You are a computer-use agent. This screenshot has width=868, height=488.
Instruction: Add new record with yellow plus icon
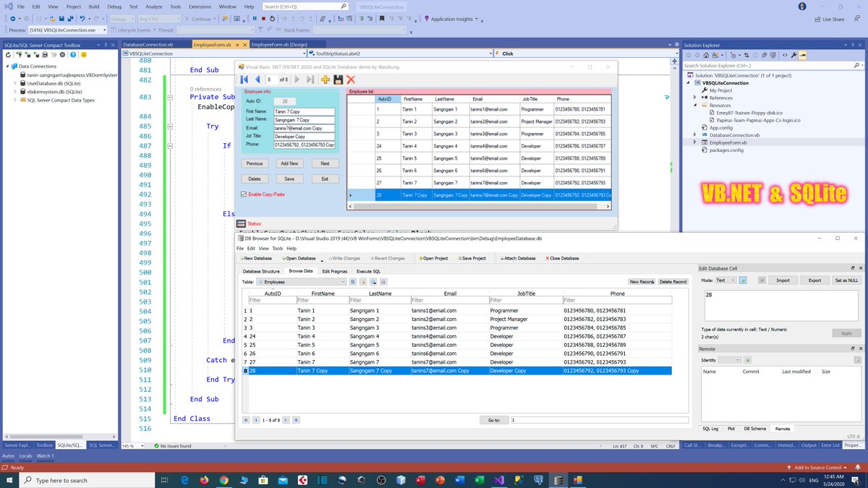point(325,80)
